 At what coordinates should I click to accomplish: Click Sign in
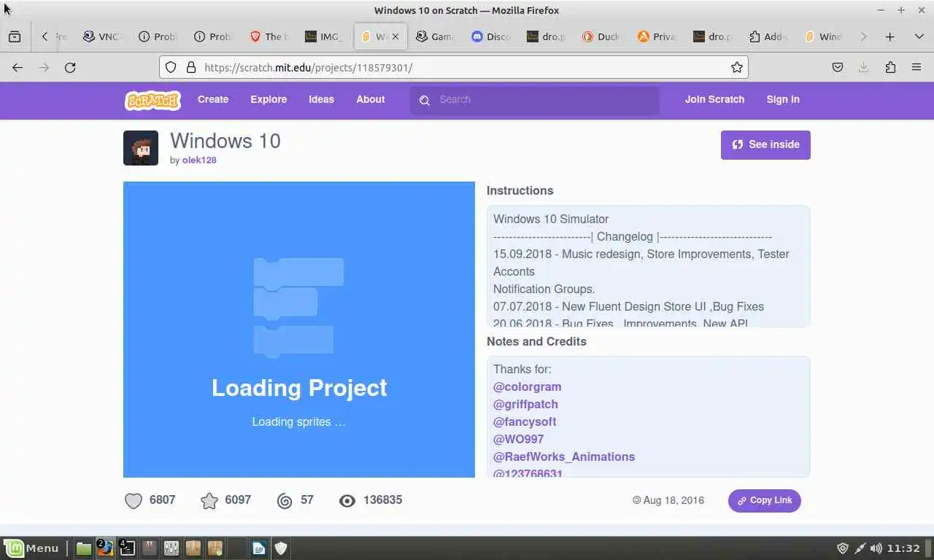(783, 100)
